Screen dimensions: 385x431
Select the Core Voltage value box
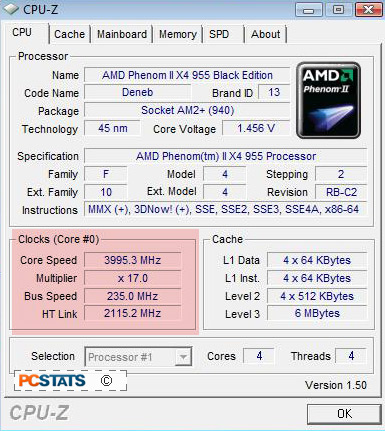point(256,128)
